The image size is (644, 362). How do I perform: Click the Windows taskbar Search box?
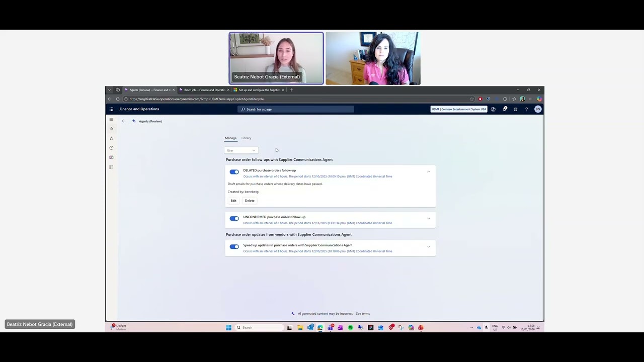[x=260, y=328]
